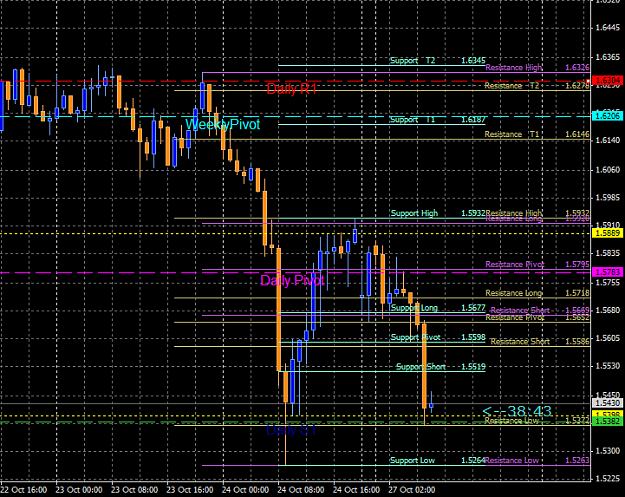Click the cyan 1.6206 price tag

pos(607,116)
